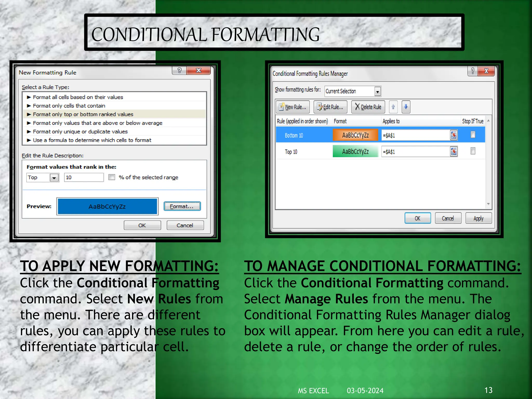Click the rank value field showing 10
The image size is (532, 399).
84,177
